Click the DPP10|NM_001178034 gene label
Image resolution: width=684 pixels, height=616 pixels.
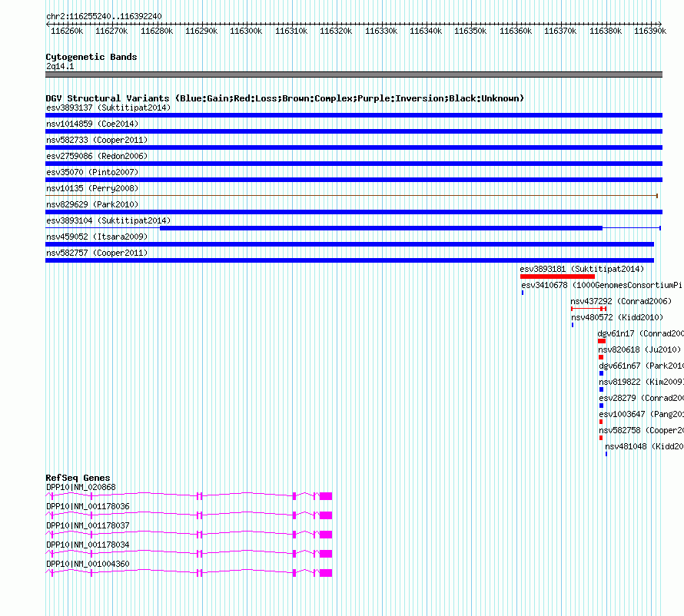(88, 545)
